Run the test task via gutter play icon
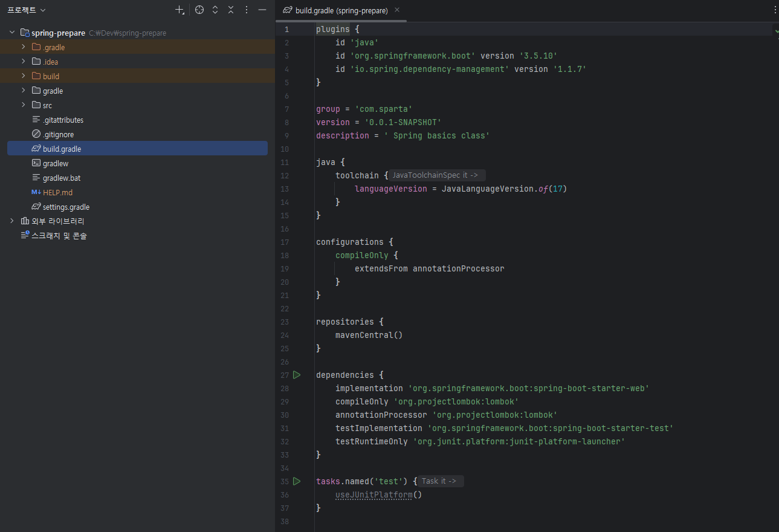Screen dimensions: 779x532 tap(297, 481)
